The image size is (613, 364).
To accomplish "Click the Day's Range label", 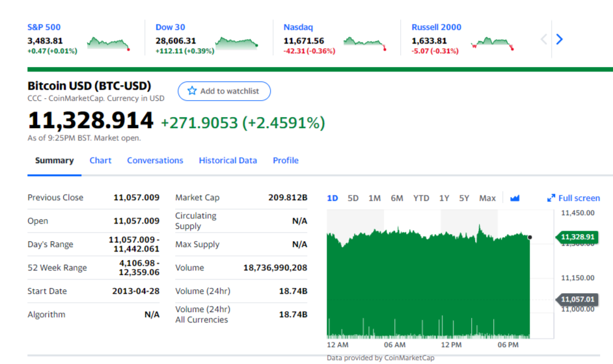I will tap(50, 244).
